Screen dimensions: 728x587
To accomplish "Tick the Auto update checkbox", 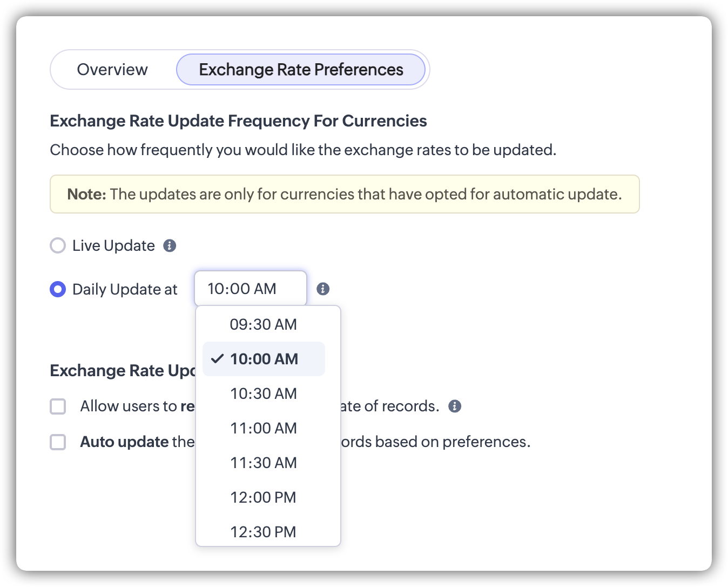I will click(x=58, y=442).
